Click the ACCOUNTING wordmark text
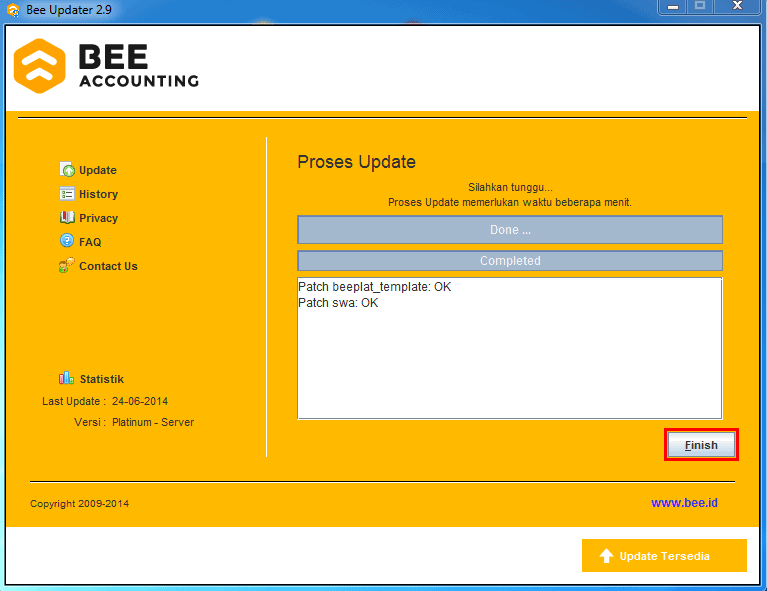Screen dimensions: 767x591 (139, 81)
